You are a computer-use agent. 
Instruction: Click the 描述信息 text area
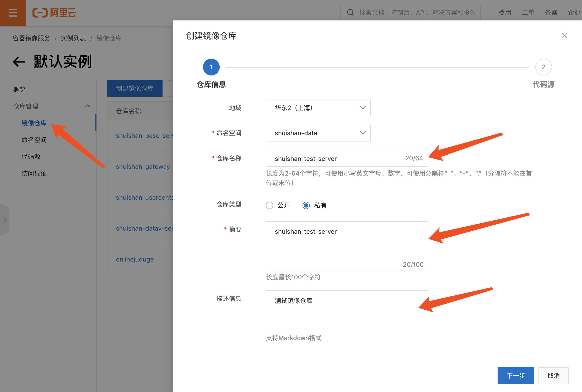coord(347,311)
